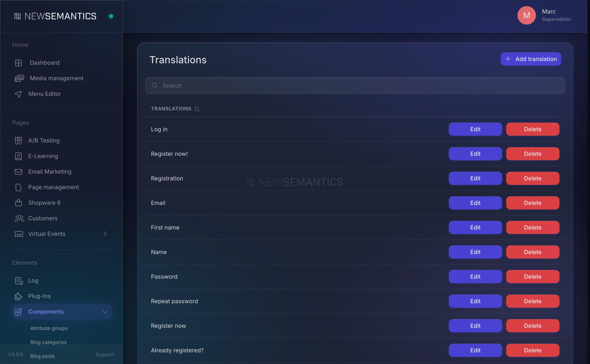Edit the Register now translation
The width and height of the screenshot is (590, 364).
click(475, 326)
